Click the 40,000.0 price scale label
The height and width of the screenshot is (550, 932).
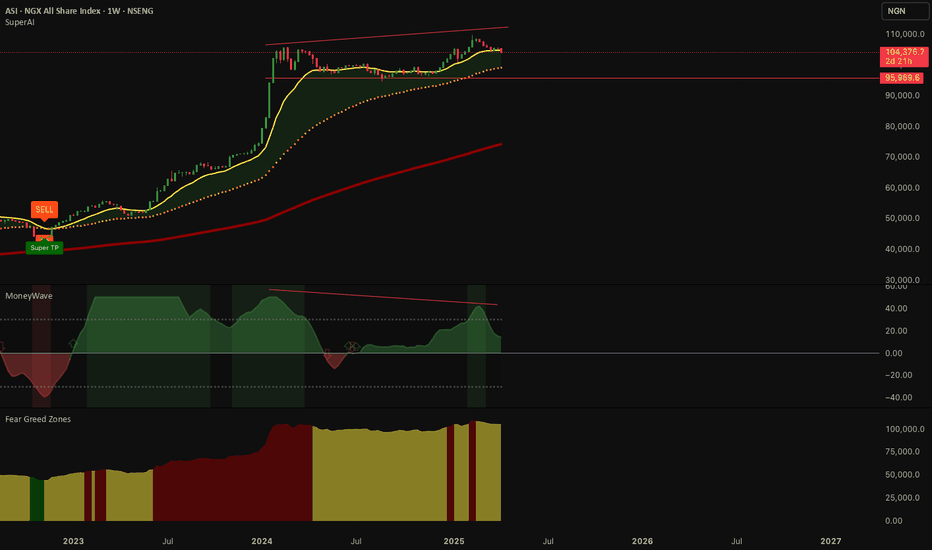[902, 249]
